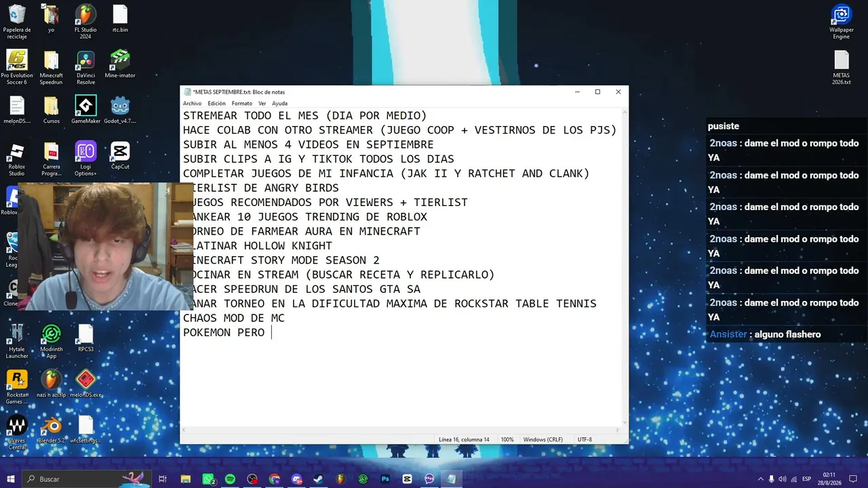This screenshot has height=488, width=868.
Task: Select the wfcsettings file on desktop
Action: 85,429
